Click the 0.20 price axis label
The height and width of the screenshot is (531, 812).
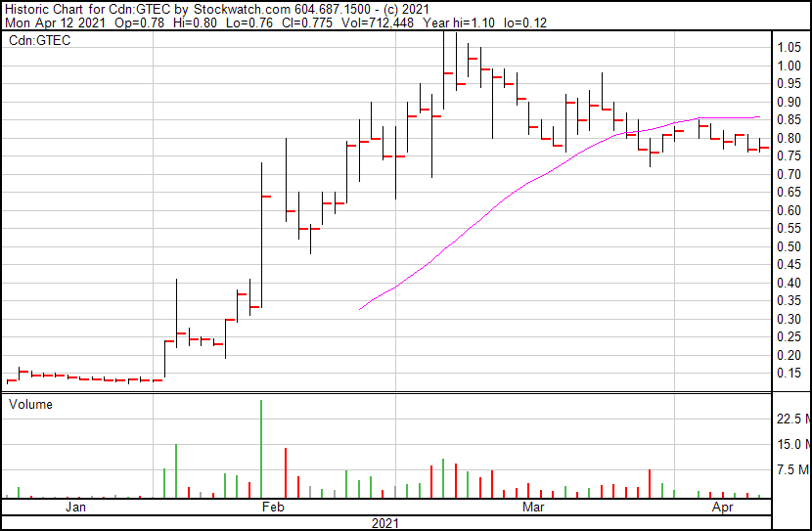(789, 356)
